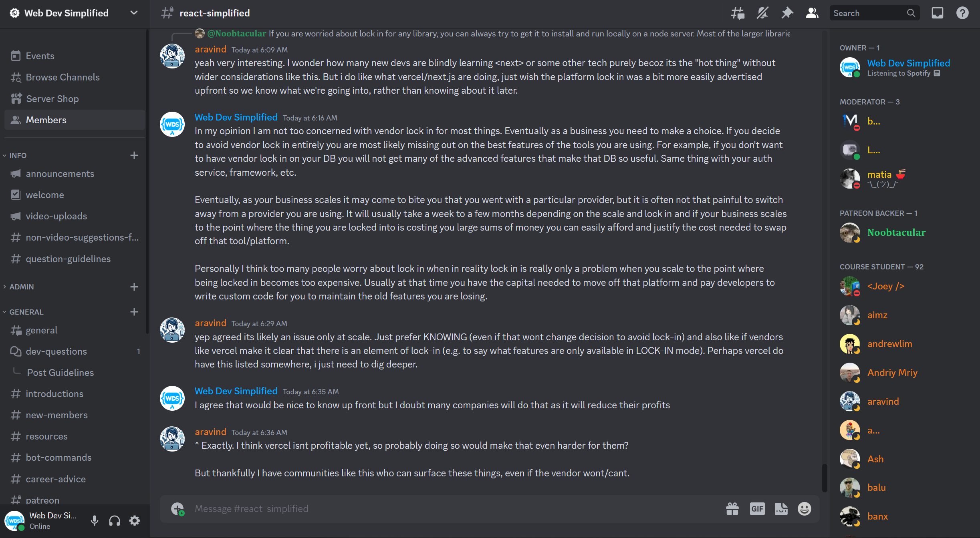Screen dimensions: 980x538
Task: Open the inbox
Action: pos(937,13)
